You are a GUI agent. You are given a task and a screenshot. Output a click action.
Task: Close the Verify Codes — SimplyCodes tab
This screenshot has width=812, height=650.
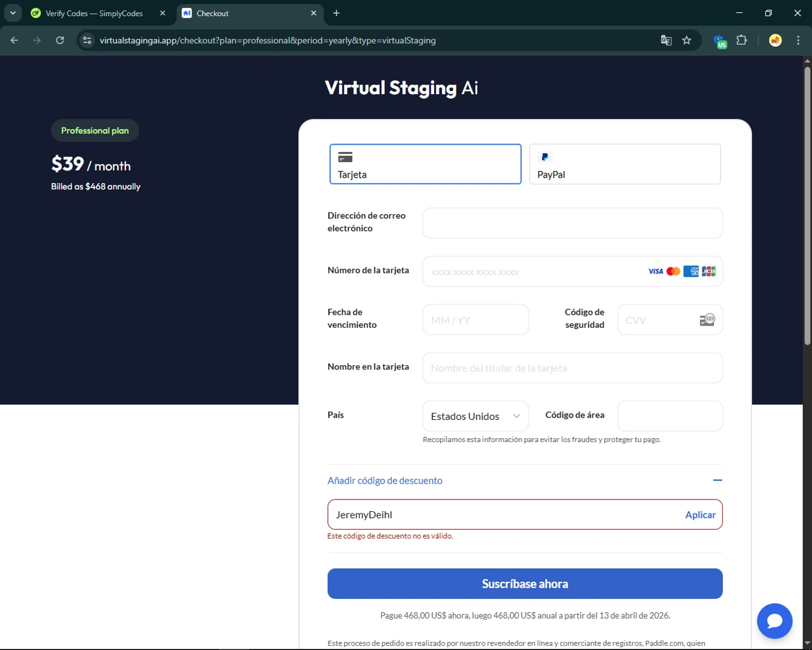pyautogui.click(x=162, y=13)
